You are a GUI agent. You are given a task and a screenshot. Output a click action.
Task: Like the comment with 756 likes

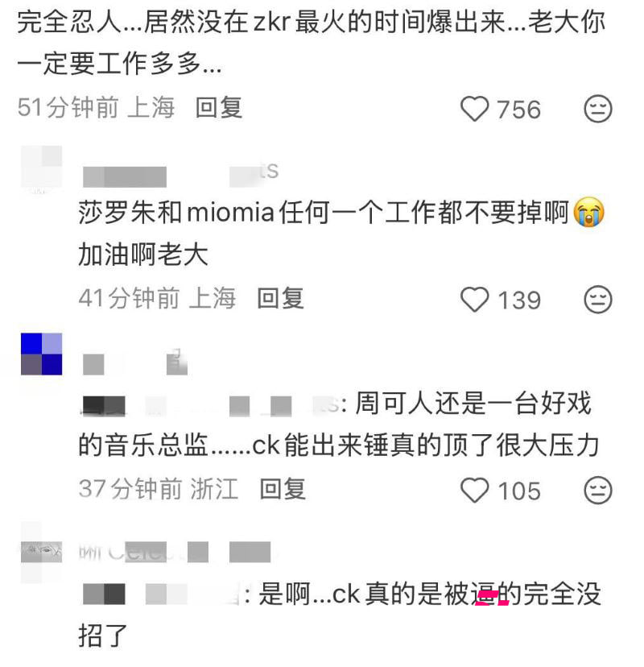(474, 109)
